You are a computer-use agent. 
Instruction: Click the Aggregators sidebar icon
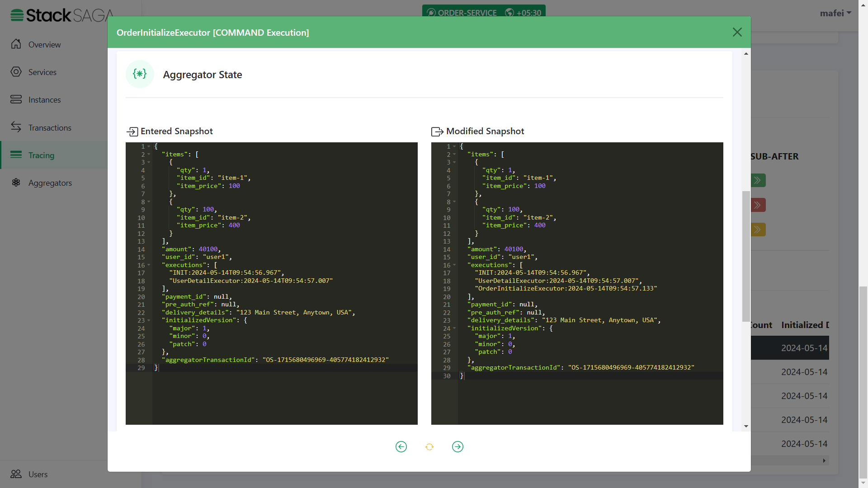pyautogui.click(x=16, y=183)
